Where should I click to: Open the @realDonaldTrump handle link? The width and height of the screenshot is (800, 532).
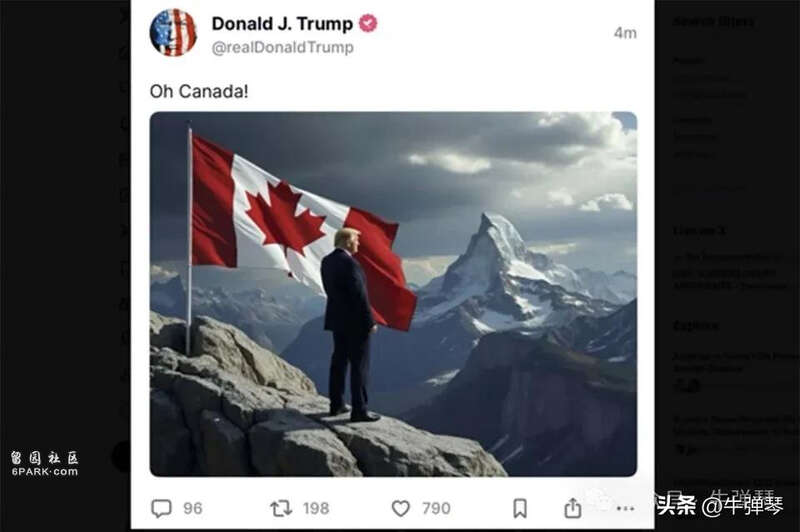click(x=282, y=47)
